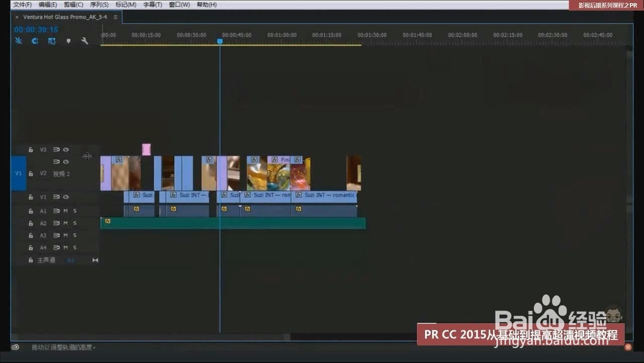Open the 帮助(H) menu
The height and width of the screenshot is (363, 644).
207,5
